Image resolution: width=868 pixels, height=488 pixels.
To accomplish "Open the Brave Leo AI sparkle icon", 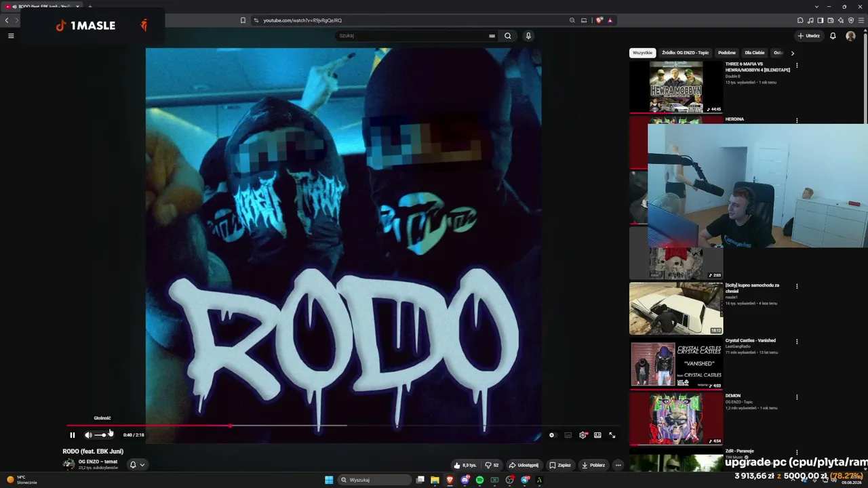I will (x=841, y=20).
